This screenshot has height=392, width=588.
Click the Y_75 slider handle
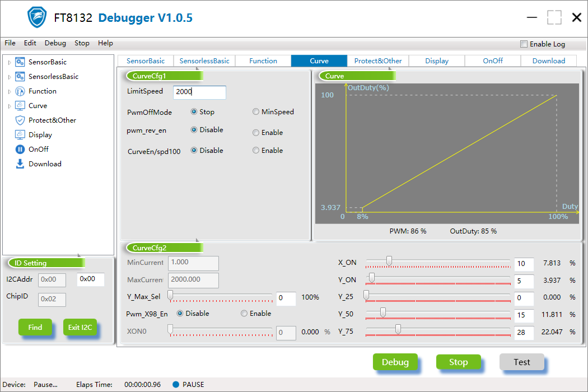(x=398, y=329)
